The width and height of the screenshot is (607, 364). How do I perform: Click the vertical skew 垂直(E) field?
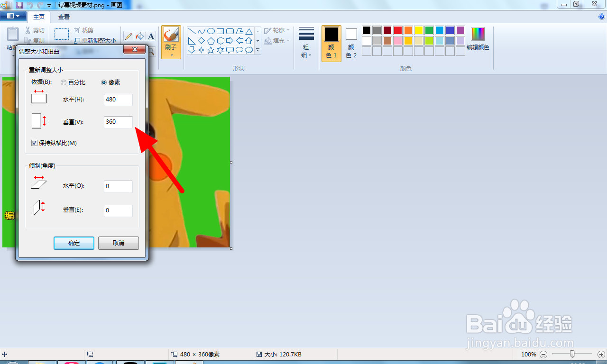[118, 210]
